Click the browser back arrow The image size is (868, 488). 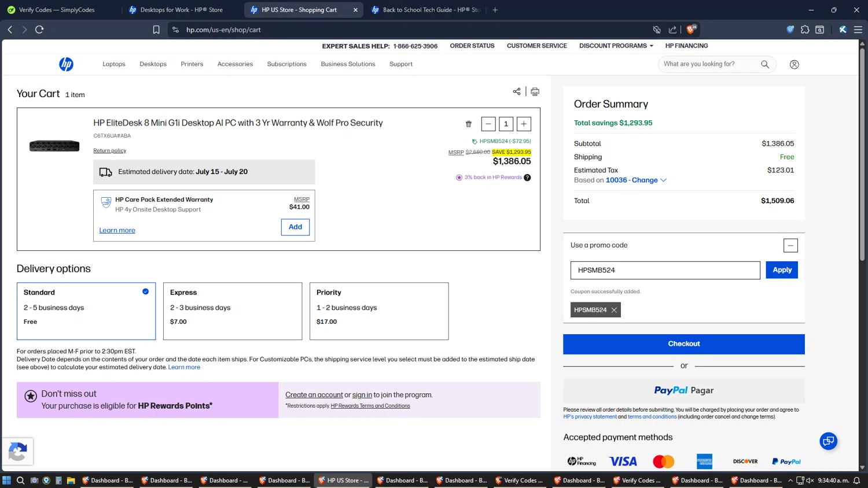tap(10, 29)
